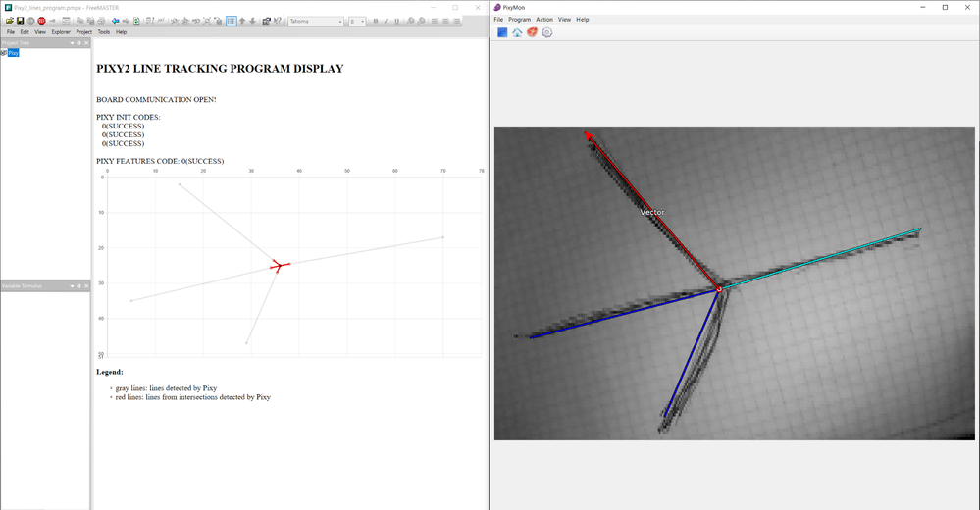The height and width of the screenshot is (510, 980).
Task: Select the Pixy item in Project Tree
Action: click(x=13, y=53)
